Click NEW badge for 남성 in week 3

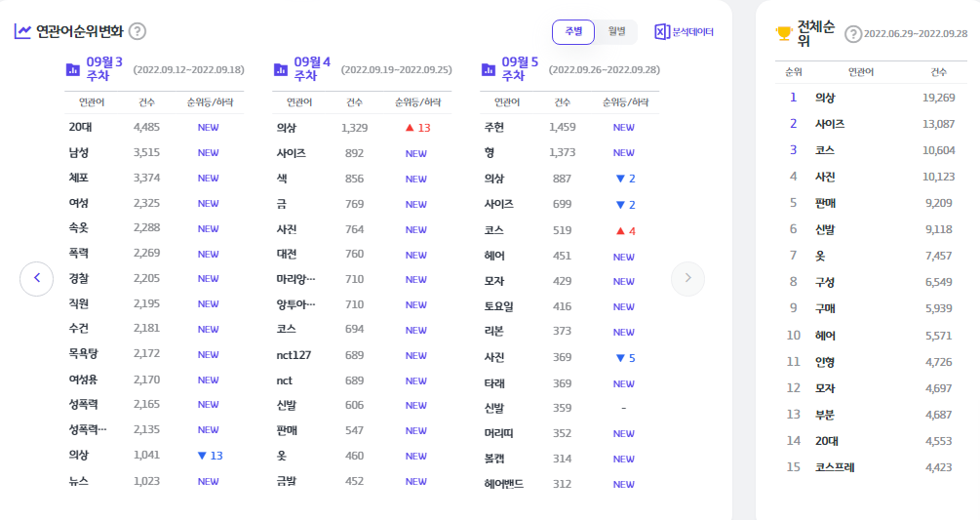(x=208, y=152)
